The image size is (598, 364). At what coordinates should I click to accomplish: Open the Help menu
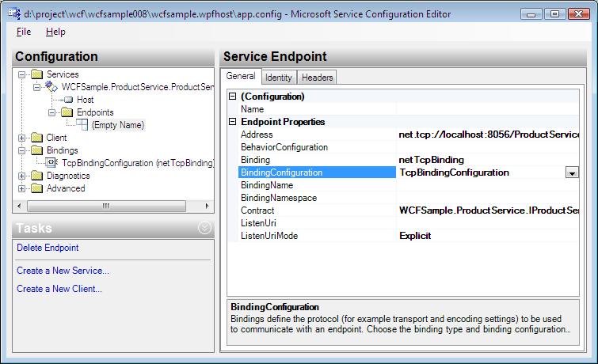point(55,32)
